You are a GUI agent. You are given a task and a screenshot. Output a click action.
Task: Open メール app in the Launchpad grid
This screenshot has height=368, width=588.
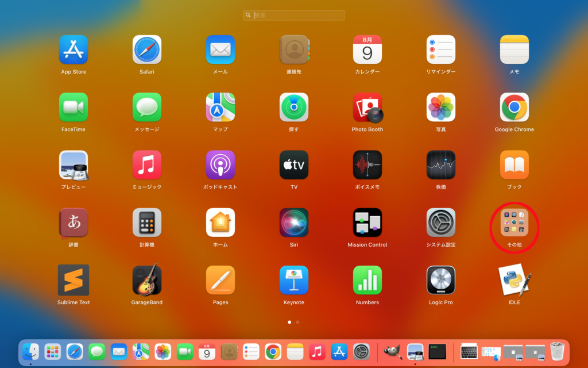220,49
